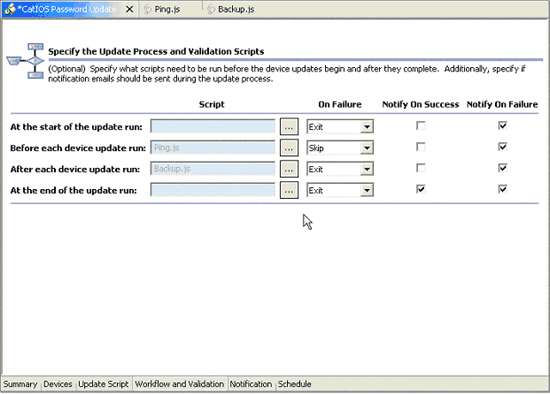Viewport: 550px width, 394px height.
Task: Close the CatIOS Password Update tab
Action: [x=129, y=9]
